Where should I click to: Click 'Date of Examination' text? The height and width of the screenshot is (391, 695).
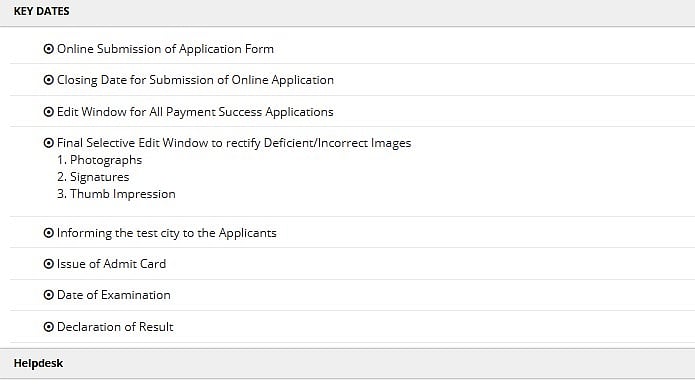114,295
